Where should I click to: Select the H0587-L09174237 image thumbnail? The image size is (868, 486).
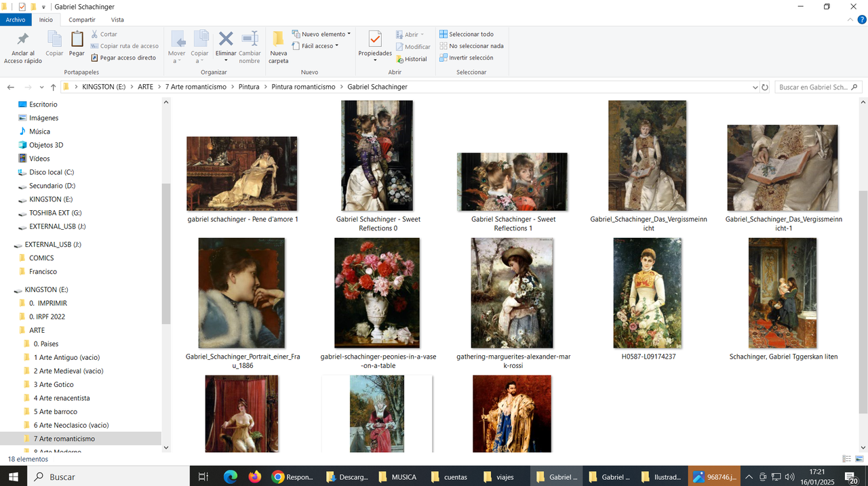point(648,293)
